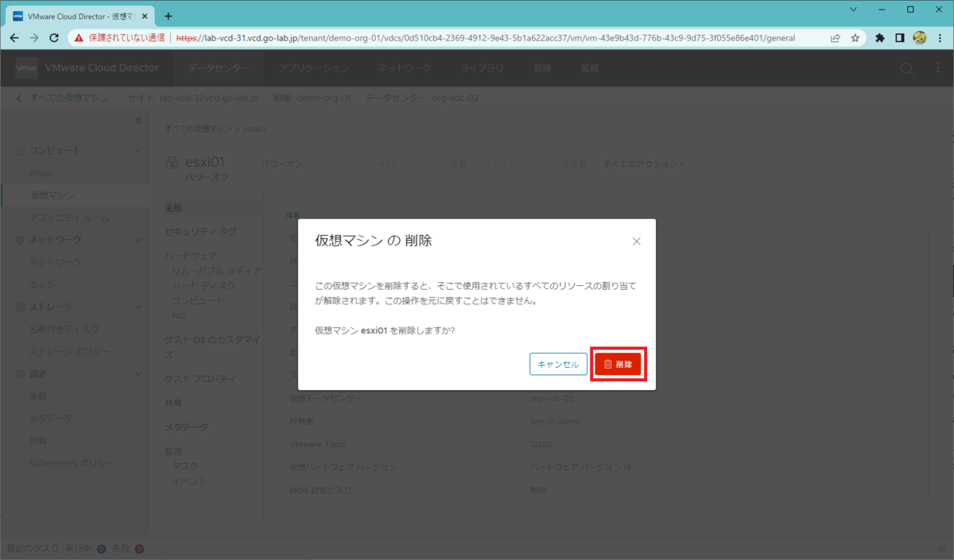
Task: Collapse the ネットワーク sidebar section
Action: [x=138, y=239]
